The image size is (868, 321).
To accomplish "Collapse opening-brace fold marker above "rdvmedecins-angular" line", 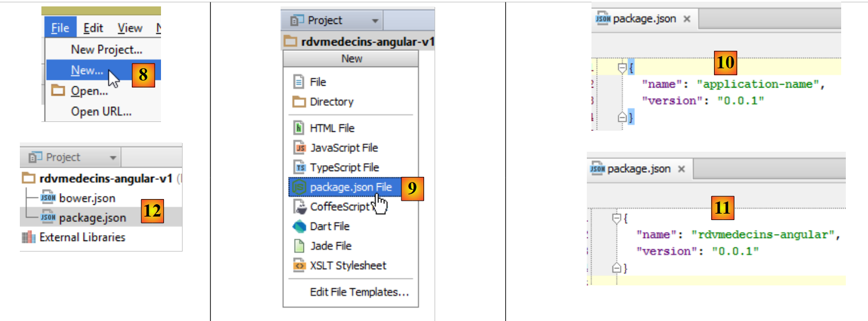I will point(616,218).
